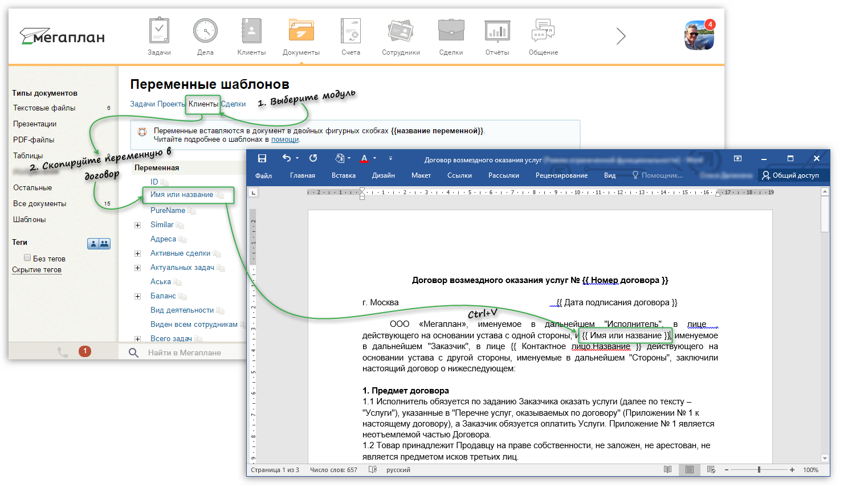
Task: Click the touch/mouse mode icon in Word
Action: (x=339, y=158)
